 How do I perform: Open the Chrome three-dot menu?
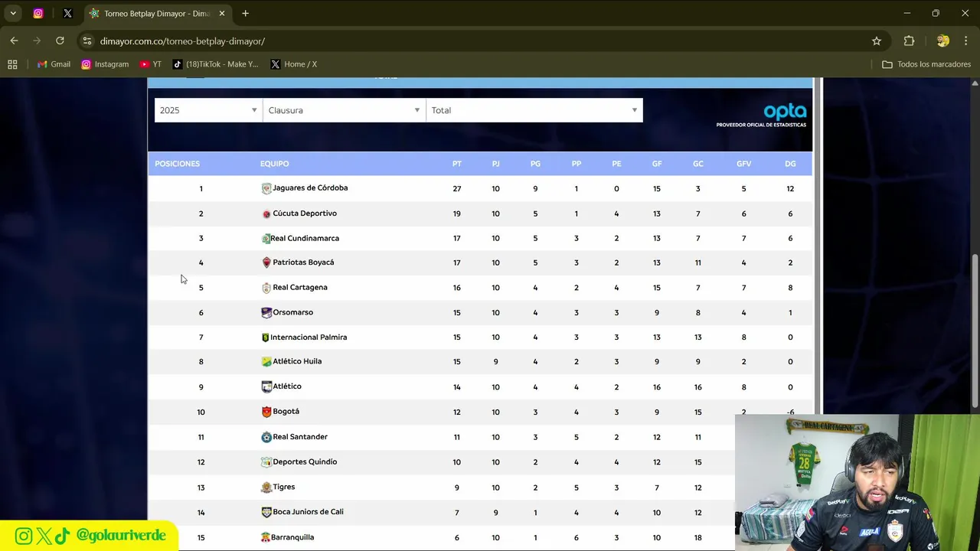[965, 41]
